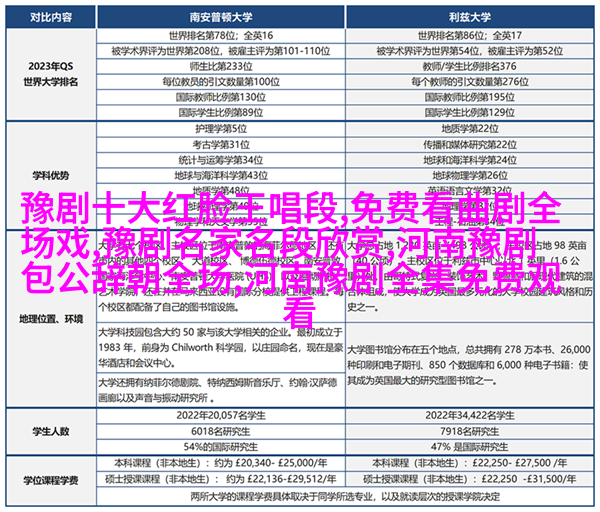Click the '地理位置、环境' row label
This screenshot has width=600, height=512.
pyautogui.click(x=51, y=319)
